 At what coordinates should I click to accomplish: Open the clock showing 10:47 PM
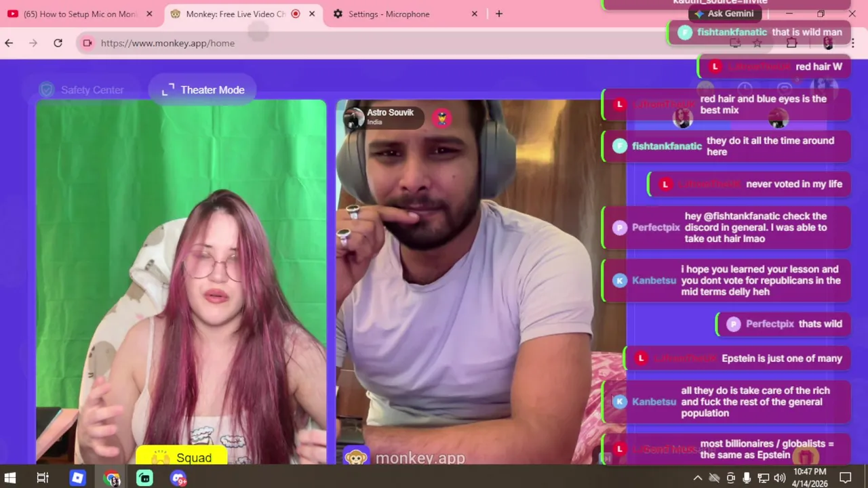tap(809, 478)
